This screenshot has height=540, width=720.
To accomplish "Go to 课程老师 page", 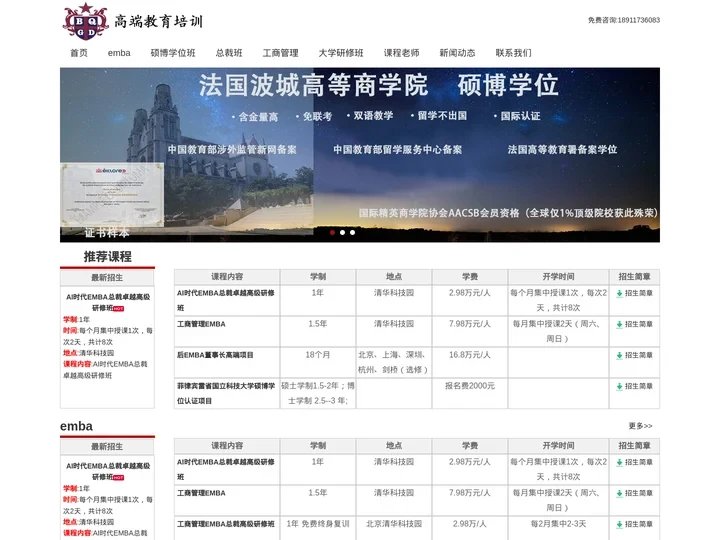I will 402,53.
